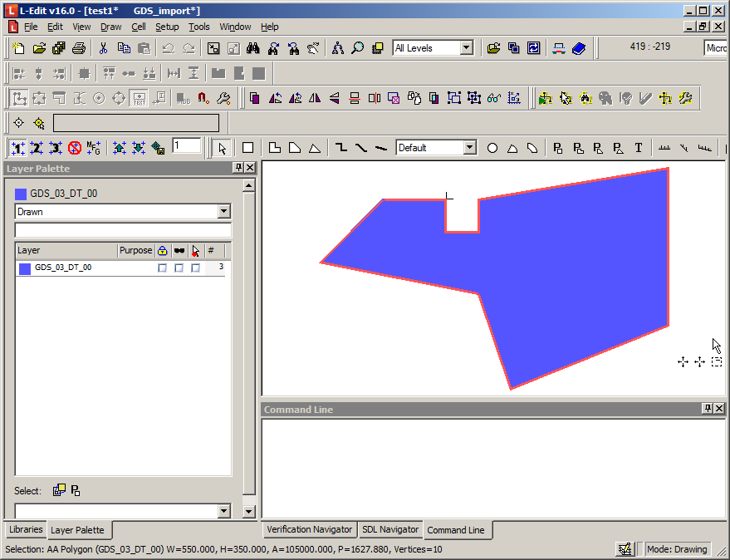
Task: Click the binoculars Find icon
Action: 254,48
